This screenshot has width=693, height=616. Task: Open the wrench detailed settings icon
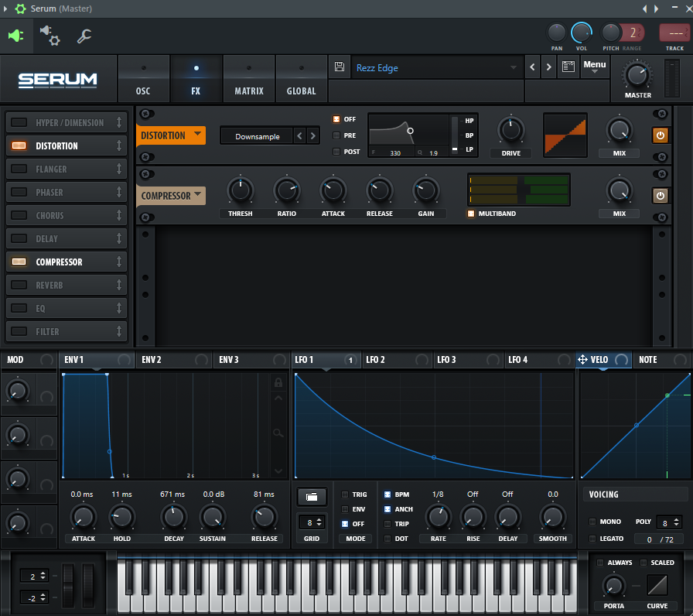[x=84, y=36]
